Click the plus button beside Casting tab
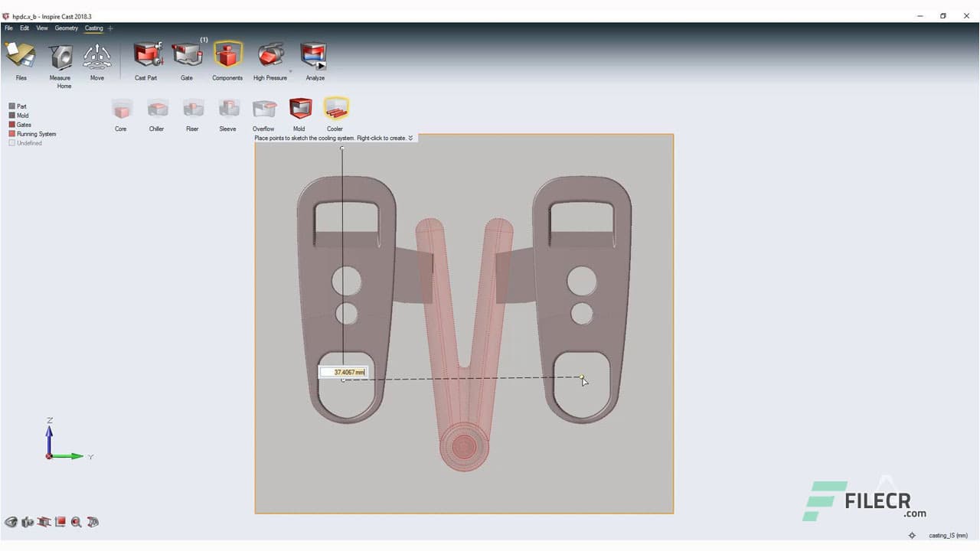Image resolution: width=980 pixels, height=551 pixels. click(x=110, y=28)
